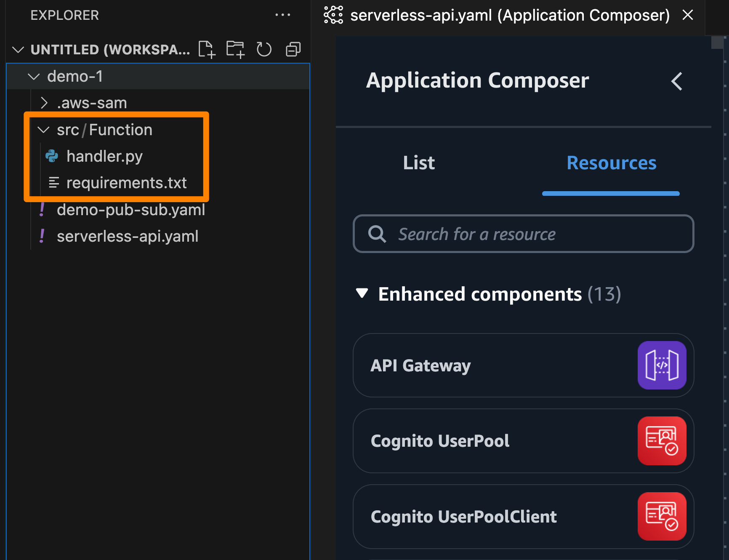Open handler.py file
729x560 pixels.
[104, 156]
